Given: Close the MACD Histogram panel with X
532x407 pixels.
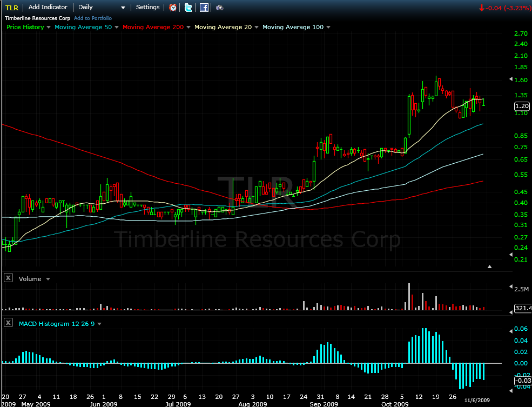Looking at the screenshot, I should point(8,323).
